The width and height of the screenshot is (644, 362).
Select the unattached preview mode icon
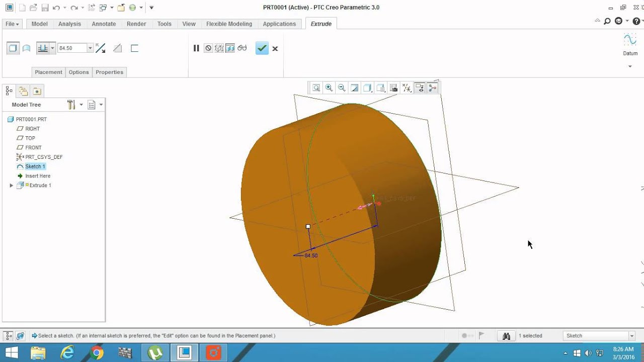219,48
